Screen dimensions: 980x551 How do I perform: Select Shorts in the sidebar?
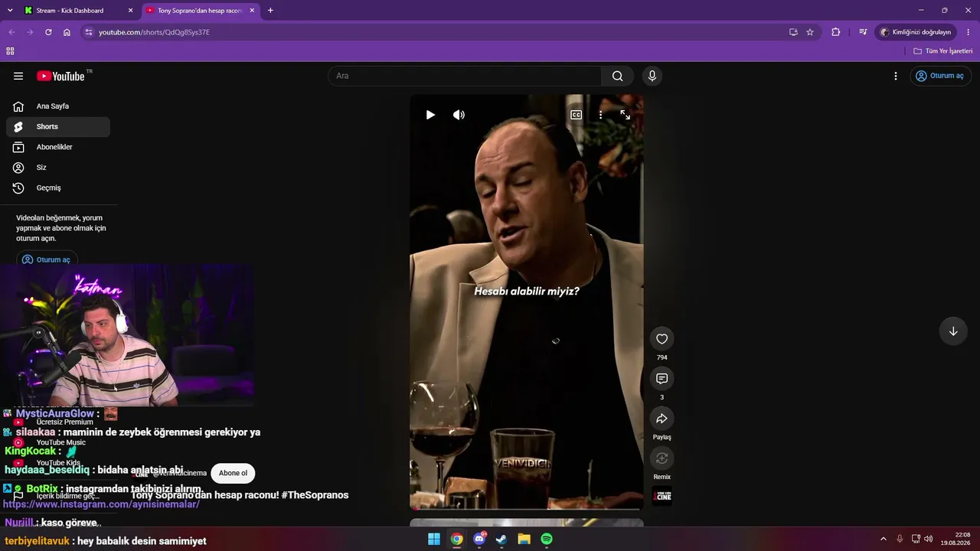[x=58, y=127]
